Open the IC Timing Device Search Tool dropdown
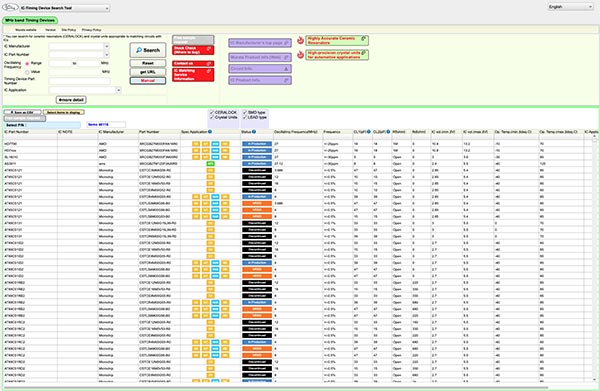 pos(65,8)
